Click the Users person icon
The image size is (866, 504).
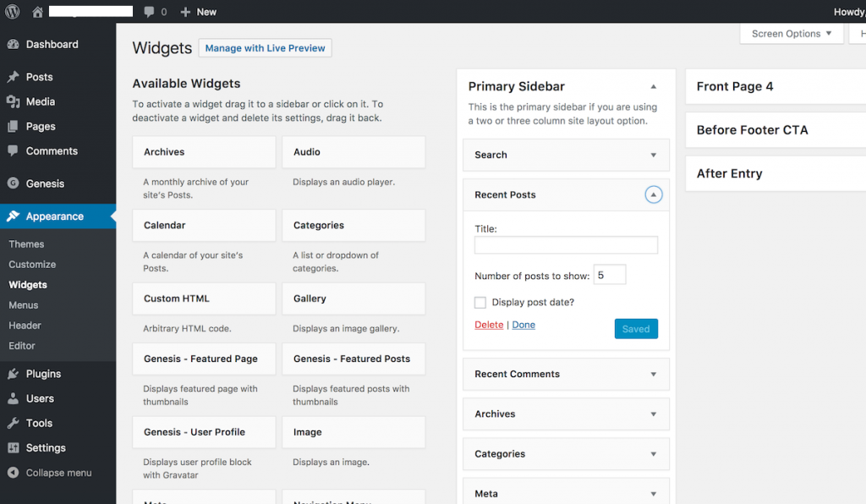(x=14, y=398)
